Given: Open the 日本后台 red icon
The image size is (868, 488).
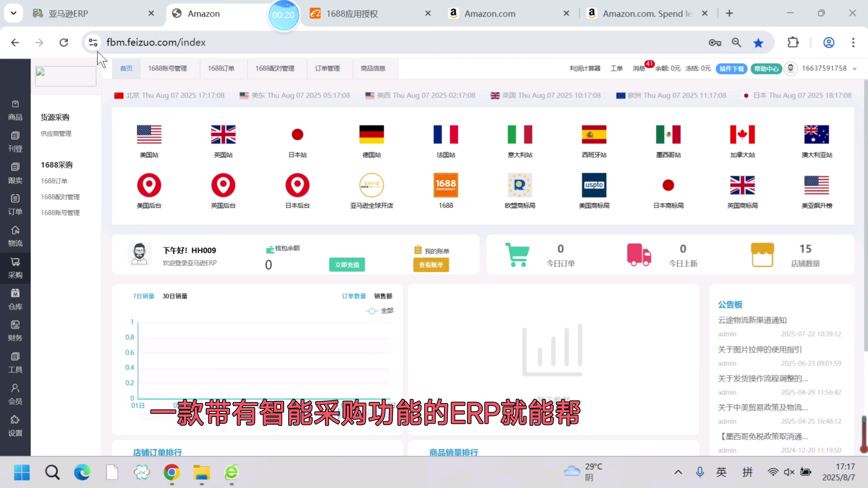Looking at the screenshot, I should point(297,185).
